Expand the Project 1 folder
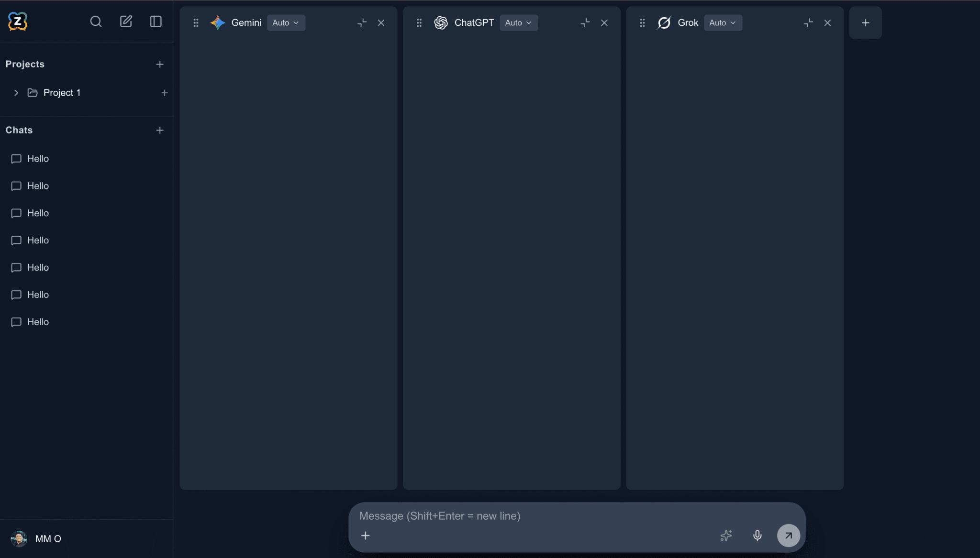 16,92
